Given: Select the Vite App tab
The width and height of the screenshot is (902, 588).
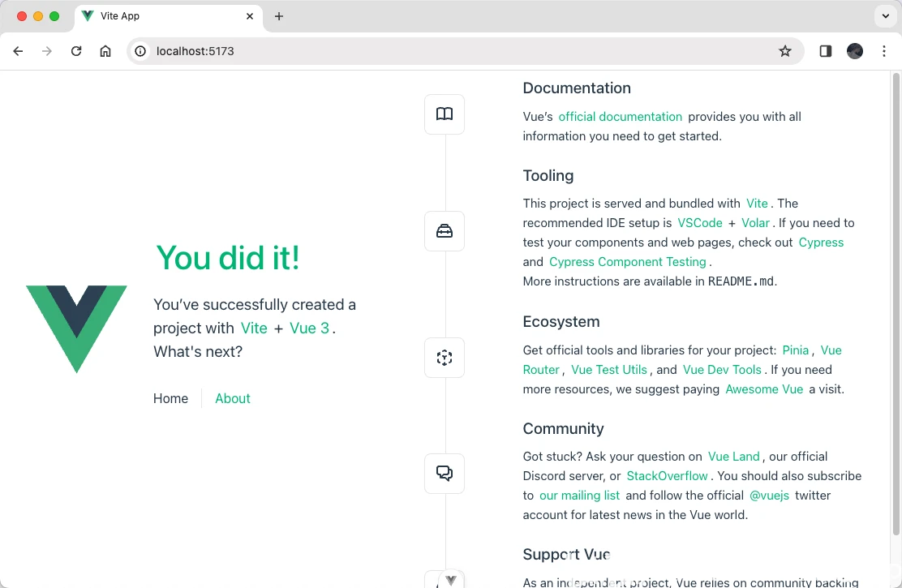Looking at the screenshot, I should [x=162, y=16].
